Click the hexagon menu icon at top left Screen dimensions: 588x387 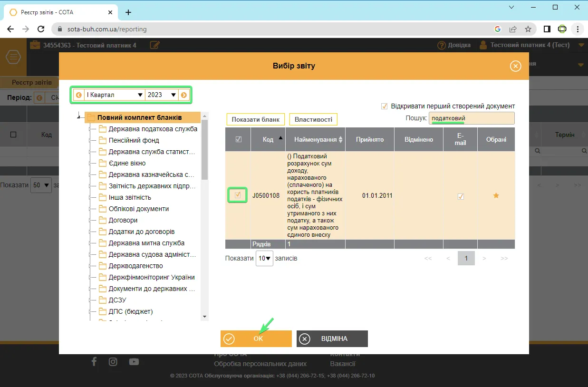(13, 58)
